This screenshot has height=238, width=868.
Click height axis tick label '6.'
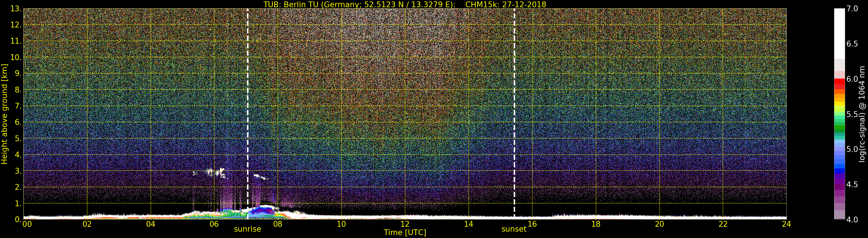(18, 122)
